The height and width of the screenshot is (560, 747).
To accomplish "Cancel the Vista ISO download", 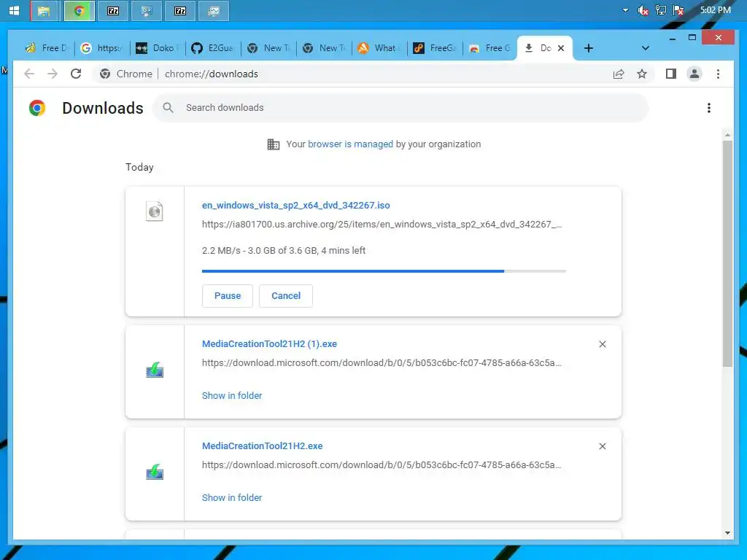I will click(286, 296).
